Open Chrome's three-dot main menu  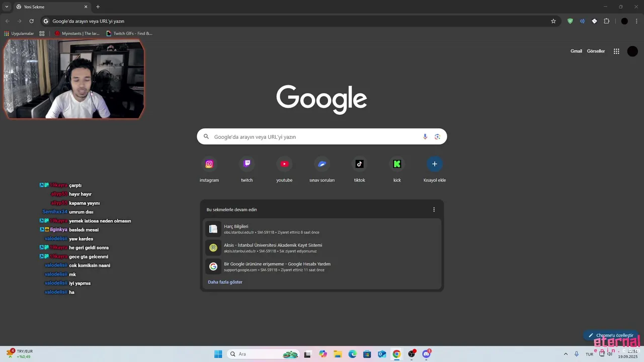click(636, 21)
